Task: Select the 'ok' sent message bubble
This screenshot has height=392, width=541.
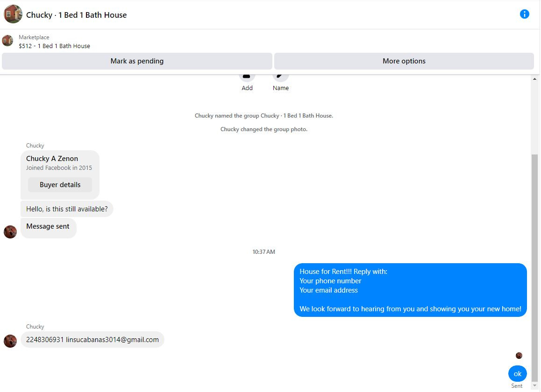Action: coord(517,374)
